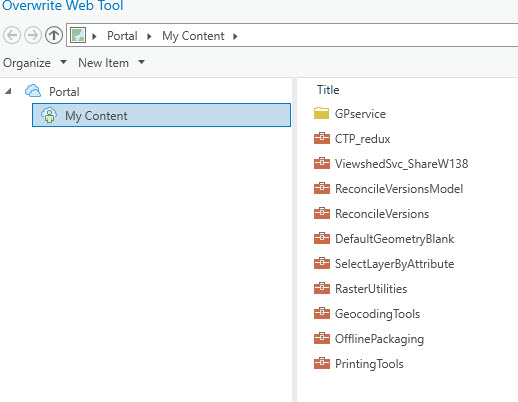This screenshot has height=402, width=518.
Task: Click the SelectLayerByAttribute toolbox icon
Action: click(322, 263)
